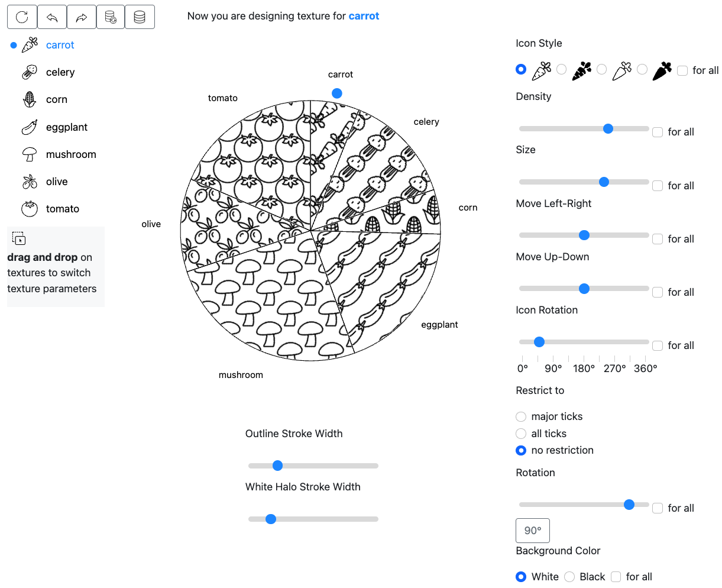722x588 pixels.
Task: Tick 'for all' beside Background Color
Action: (x=616, y=577)
